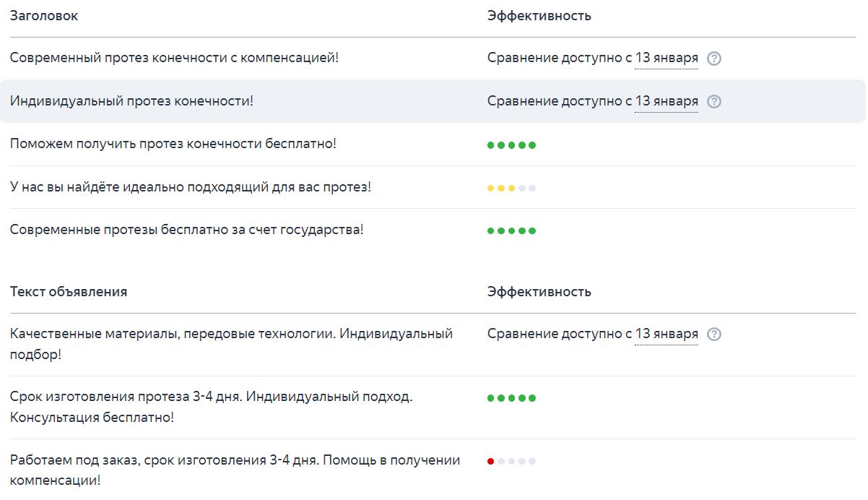The image size is (868, 500).
Task: Click green rating dots for «Поможем получить протез»
Action: click(511, 145)
